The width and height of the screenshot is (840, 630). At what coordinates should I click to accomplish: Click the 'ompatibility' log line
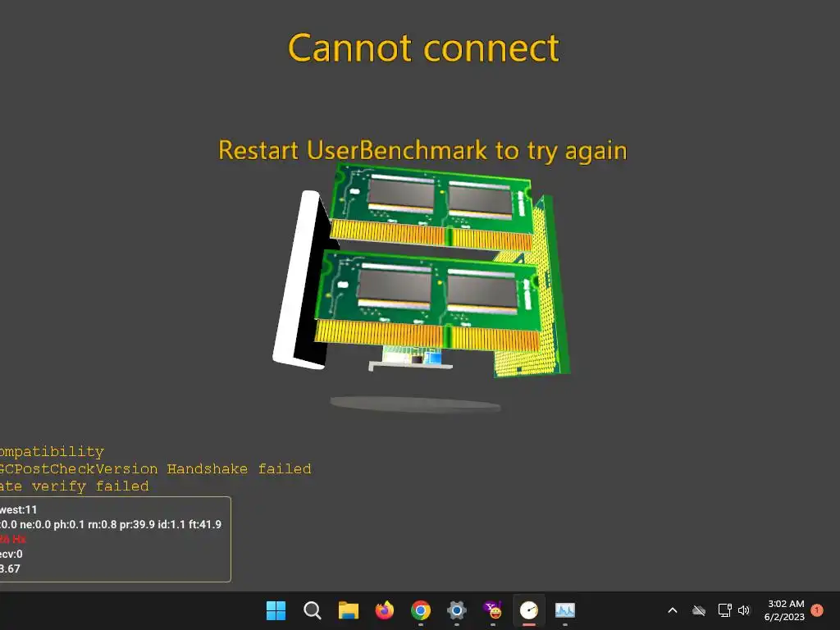[x=52, y=452]
